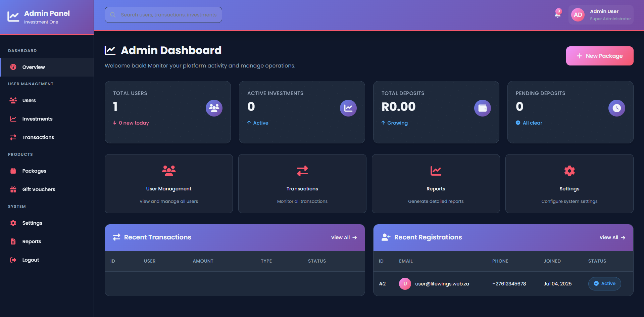This screenshot has height=317, width=644.
Task: Open Reports in the sidebar
Action: [47, 241]
